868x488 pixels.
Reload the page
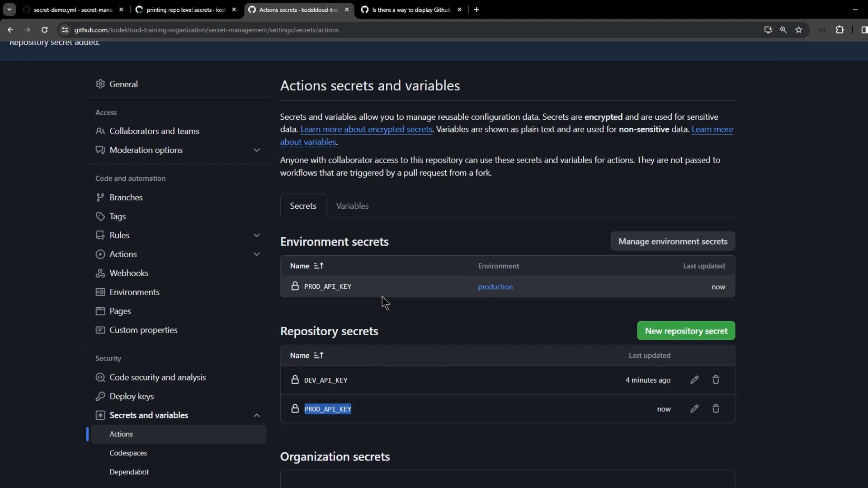click(x=44, y=30)
